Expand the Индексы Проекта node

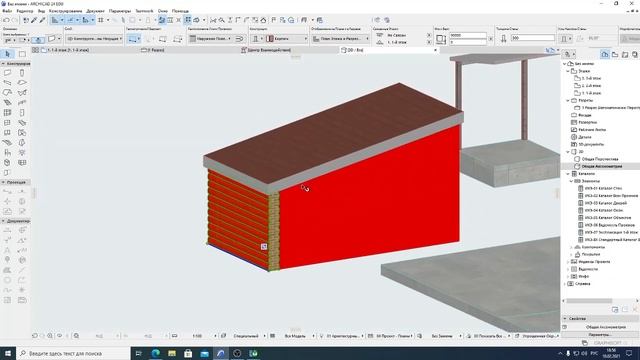(x=568, y=262)
